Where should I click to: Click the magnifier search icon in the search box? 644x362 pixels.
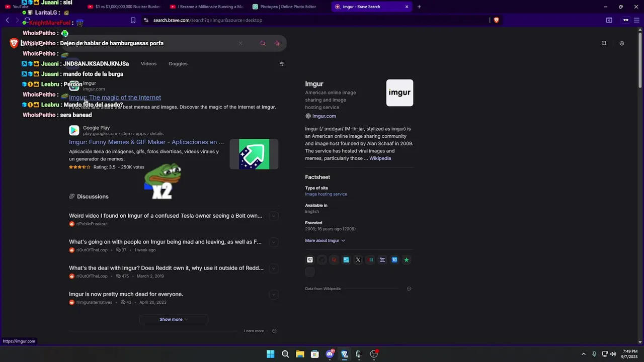(x=263, y=43)
